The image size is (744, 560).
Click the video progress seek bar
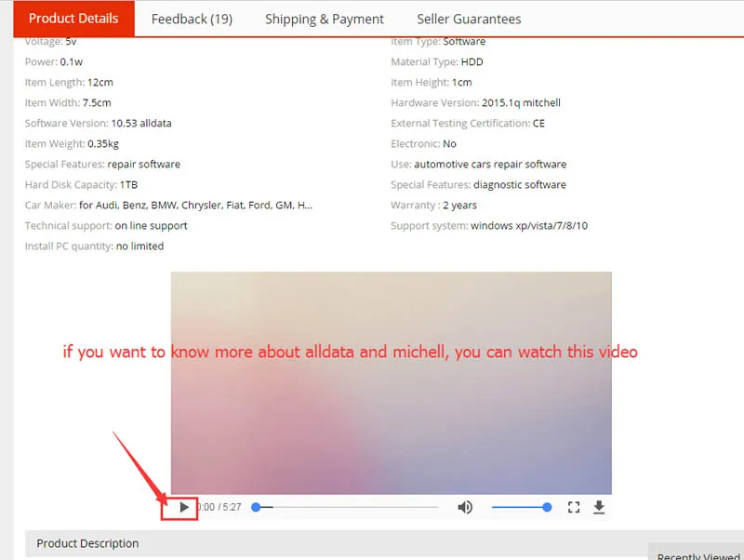345,507
